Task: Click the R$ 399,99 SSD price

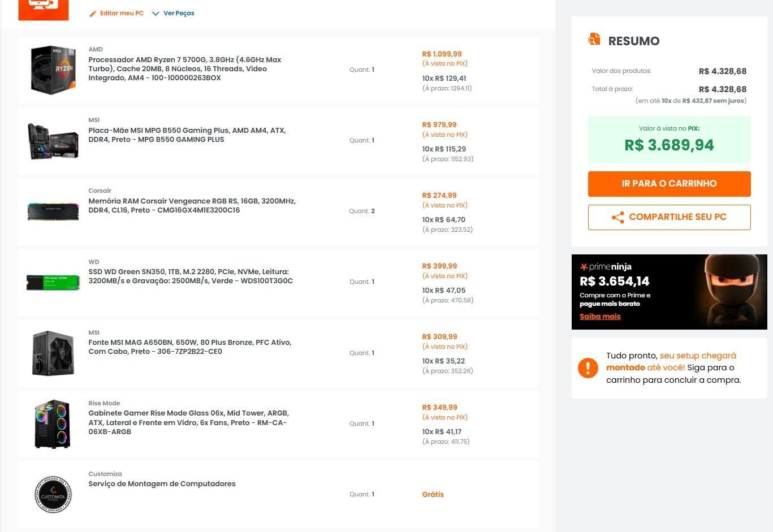Action: 439,266
